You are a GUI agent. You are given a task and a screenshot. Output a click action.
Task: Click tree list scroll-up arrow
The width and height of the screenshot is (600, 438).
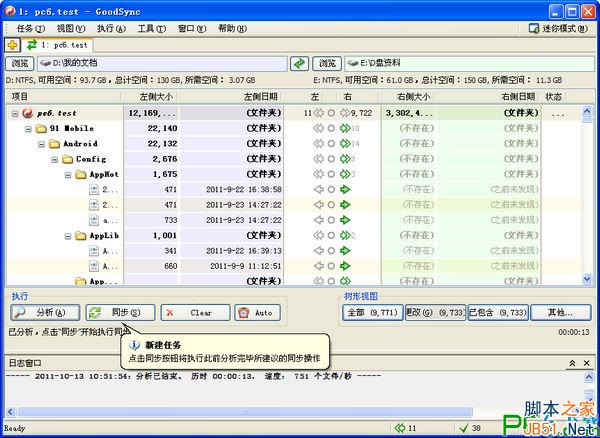tap(587, 111)
